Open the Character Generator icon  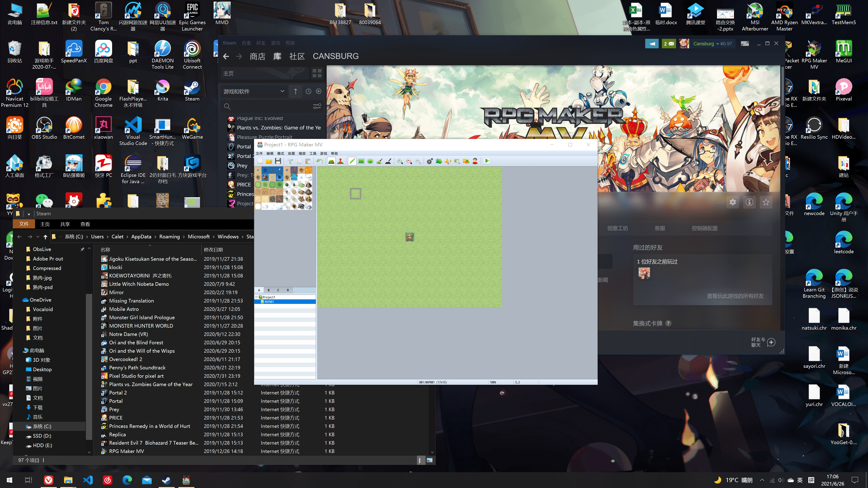pyautogui.click(x=475, y=161)
